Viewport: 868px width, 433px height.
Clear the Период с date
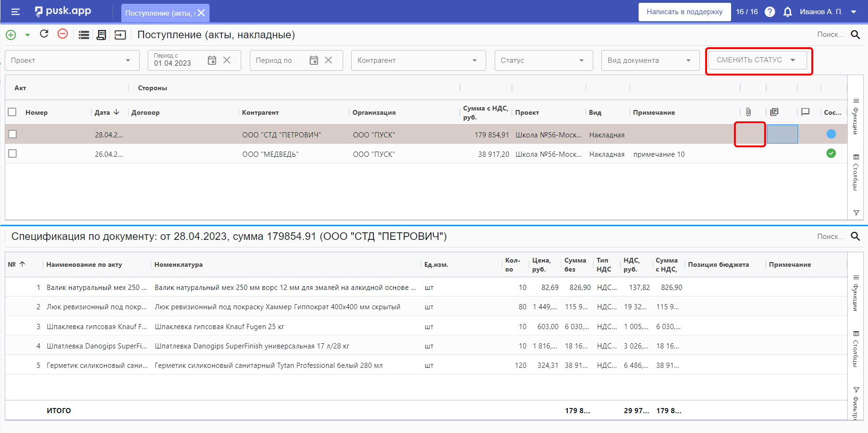click(227, 60)
